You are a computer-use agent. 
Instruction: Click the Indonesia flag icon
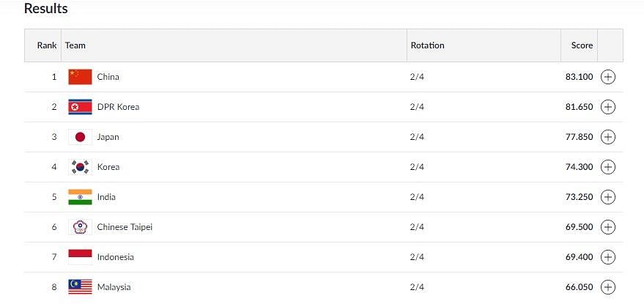click(x=80, y=257)
